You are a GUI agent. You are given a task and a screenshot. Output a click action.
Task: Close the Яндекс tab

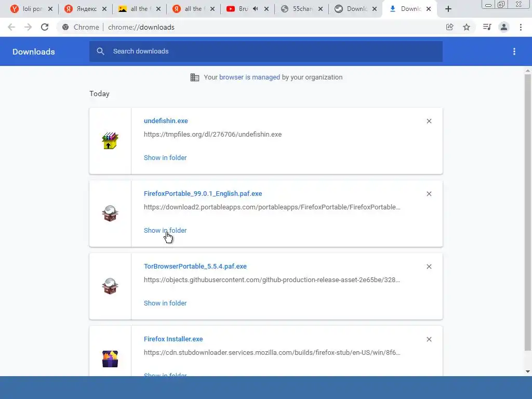tap(104, 9)
